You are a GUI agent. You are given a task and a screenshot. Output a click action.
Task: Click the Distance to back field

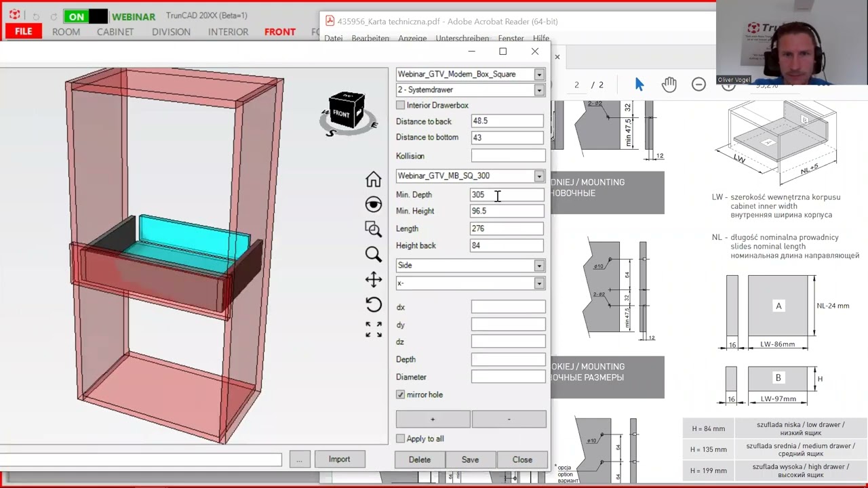pos(507,121)
